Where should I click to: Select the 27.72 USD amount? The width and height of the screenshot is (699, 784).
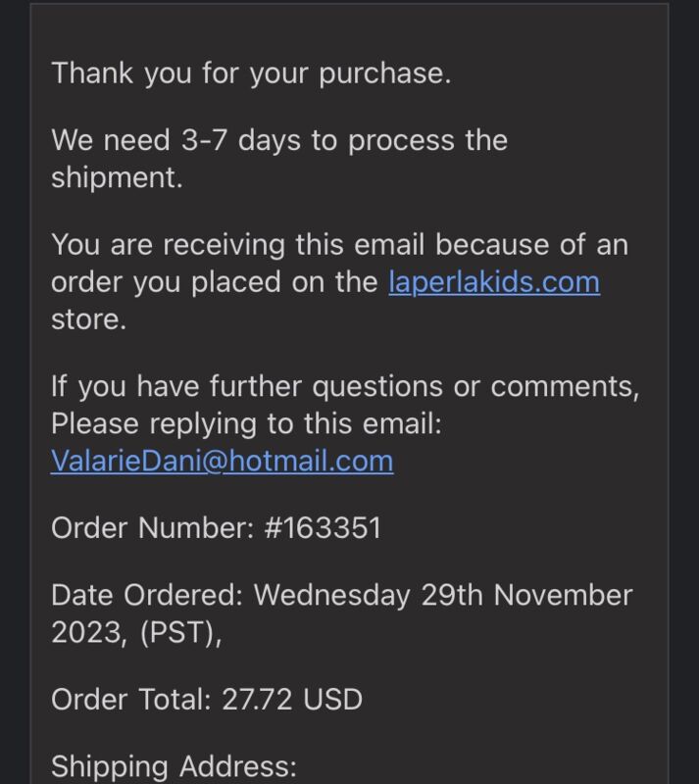(x=292, y=700)
